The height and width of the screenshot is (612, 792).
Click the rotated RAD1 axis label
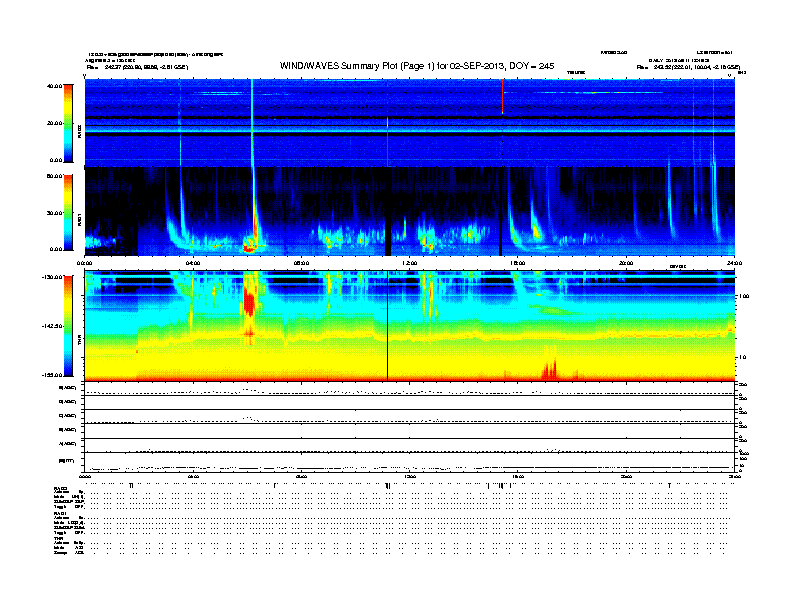[79, 220]
